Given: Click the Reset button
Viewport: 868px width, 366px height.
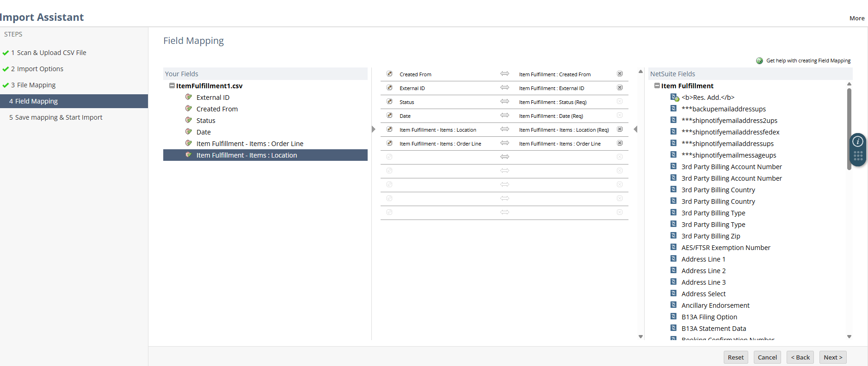Looking at the screenshot, I should point(736,357).
